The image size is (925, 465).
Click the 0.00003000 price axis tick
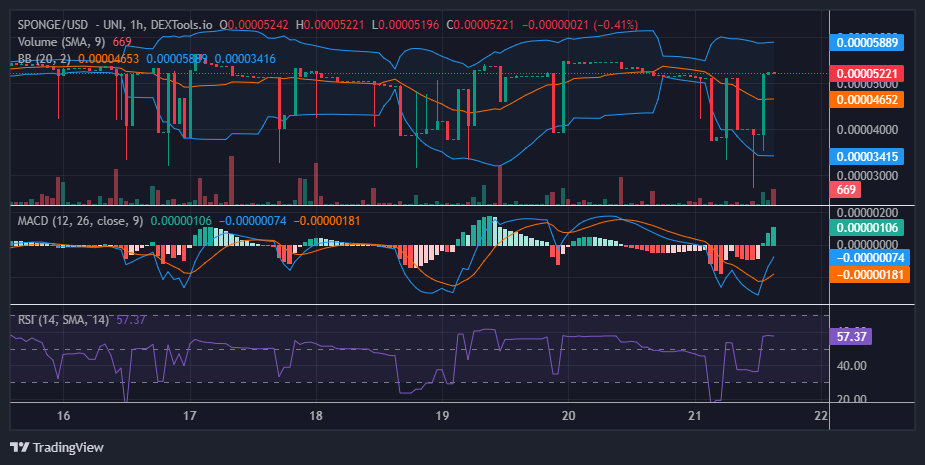[x=867, y=175]
